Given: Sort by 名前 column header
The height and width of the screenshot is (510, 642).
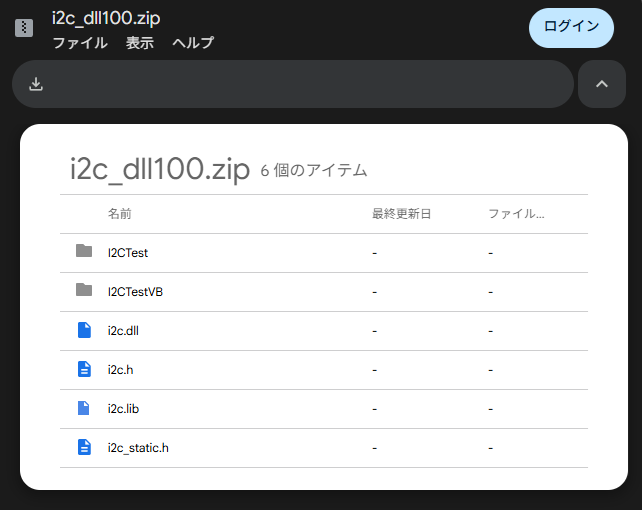Looking at the screenshot, I should point(120,214).
